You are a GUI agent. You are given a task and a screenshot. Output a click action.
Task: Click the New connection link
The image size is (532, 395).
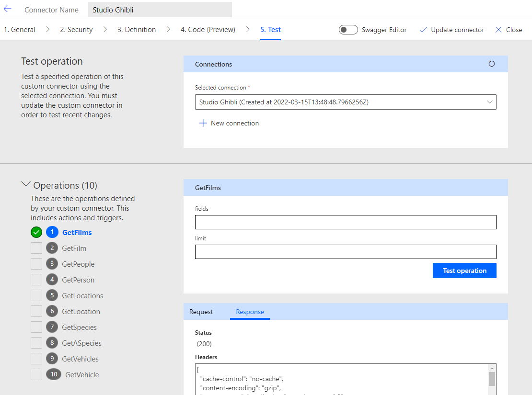[235, 123]
